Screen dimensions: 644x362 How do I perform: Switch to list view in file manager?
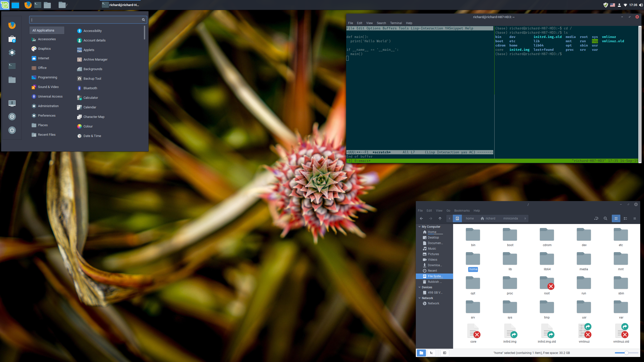(625, 218)
